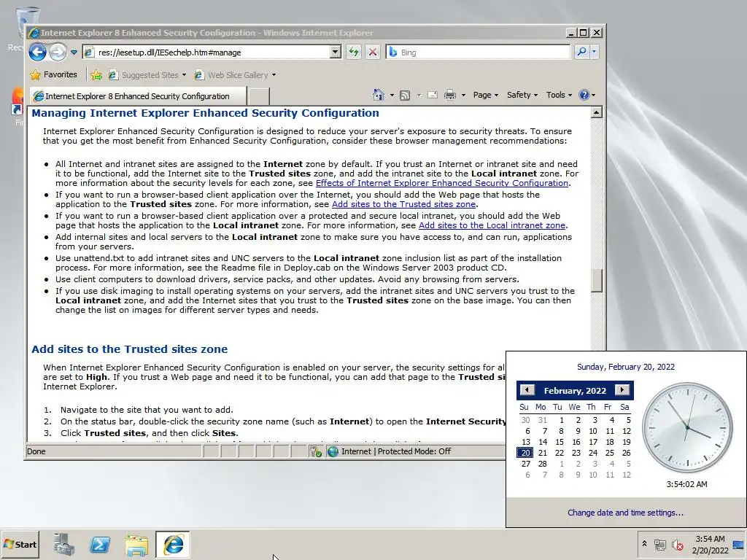Select February 28 in the calendar
The width and height of the screenshot is (747, 560).
[542, 464]
